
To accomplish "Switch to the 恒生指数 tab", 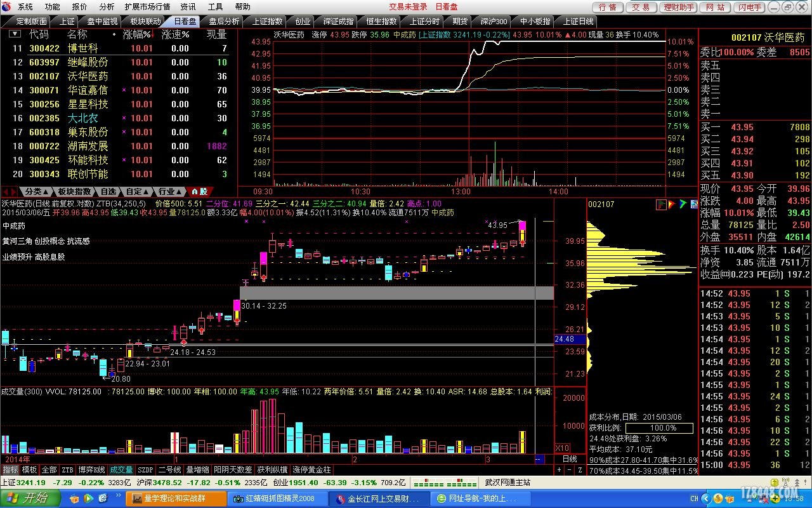I will 381,21.
